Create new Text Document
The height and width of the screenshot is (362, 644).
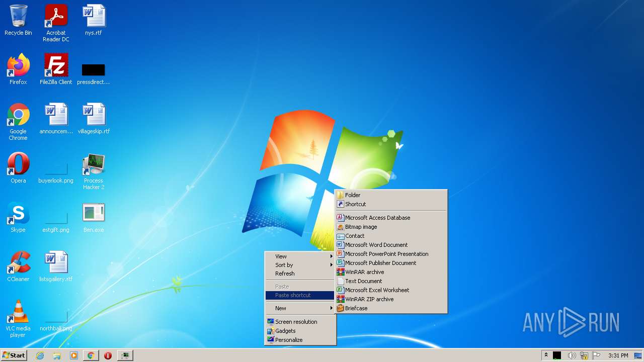tap(391, 281)
